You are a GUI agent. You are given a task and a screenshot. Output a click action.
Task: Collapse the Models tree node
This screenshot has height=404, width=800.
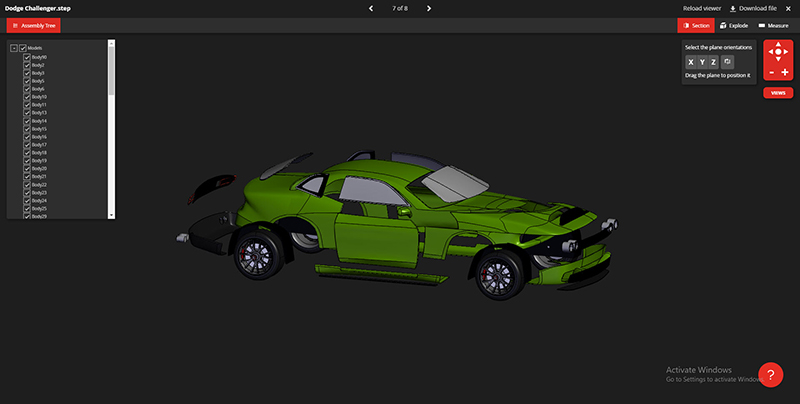coord(13,48)
